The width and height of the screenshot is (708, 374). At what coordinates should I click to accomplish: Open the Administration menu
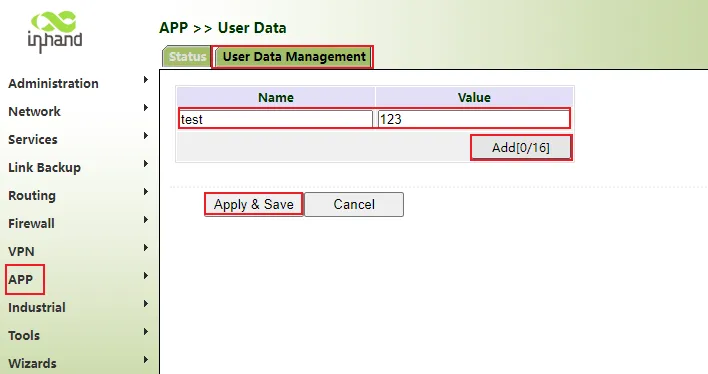pyautogui.click(x=53, y=84)
